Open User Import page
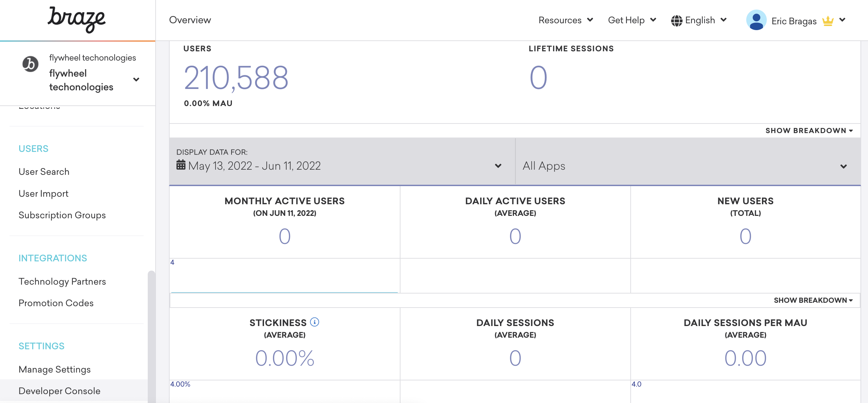 point(43,194)
